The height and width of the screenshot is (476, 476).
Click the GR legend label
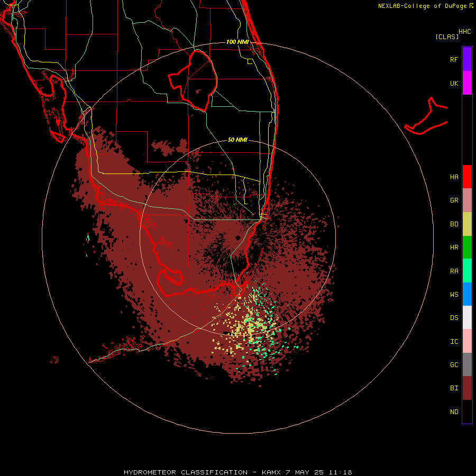454,200
